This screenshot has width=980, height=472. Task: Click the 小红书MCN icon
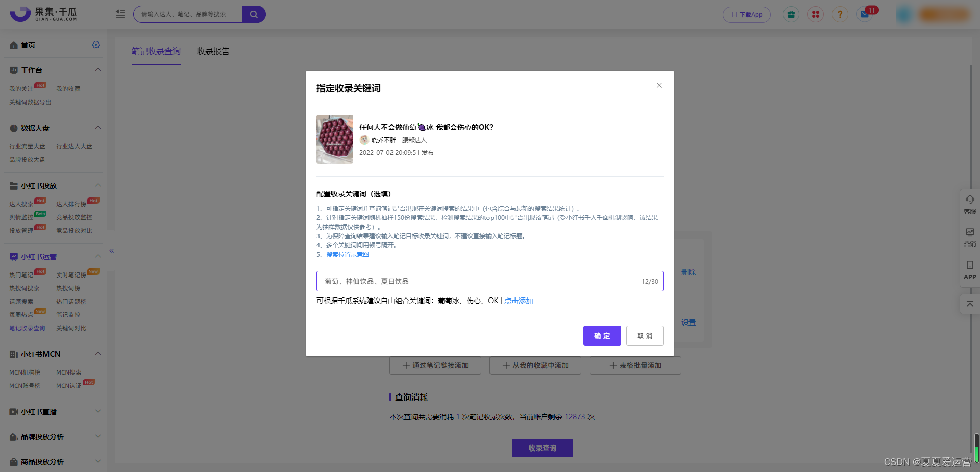click(x=14, y=354)
